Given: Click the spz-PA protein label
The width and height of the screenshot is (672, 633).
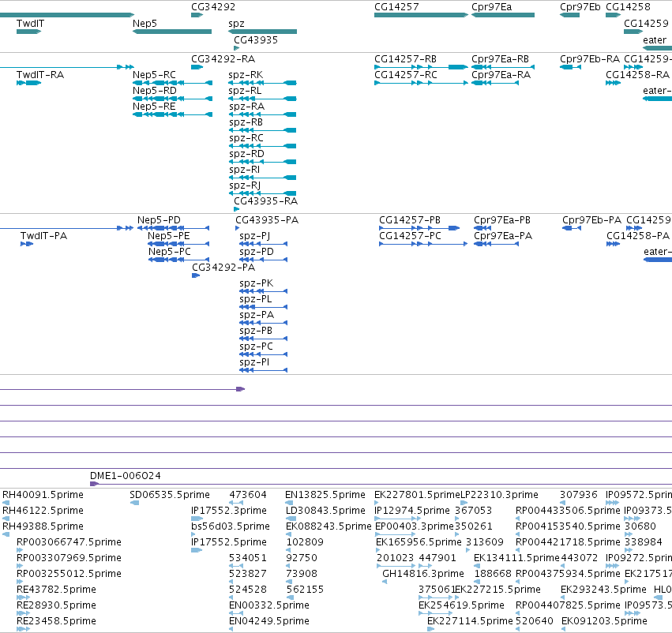Looking at the screenshot, I should 257,315.
